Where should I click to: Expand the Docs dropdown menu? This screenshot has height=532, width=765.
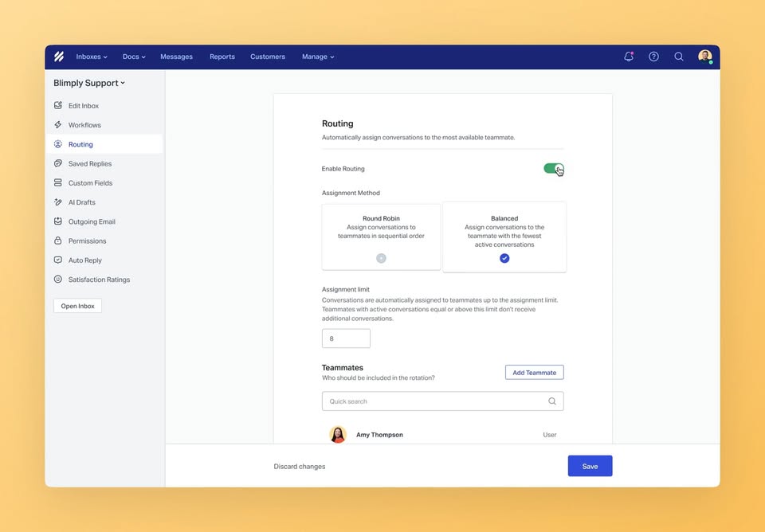point(134,57)
